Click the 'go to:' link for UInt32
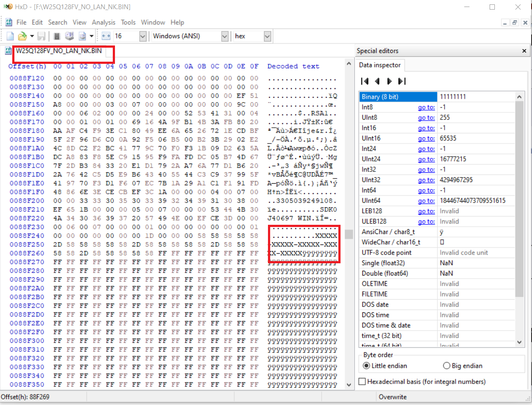 426,180
